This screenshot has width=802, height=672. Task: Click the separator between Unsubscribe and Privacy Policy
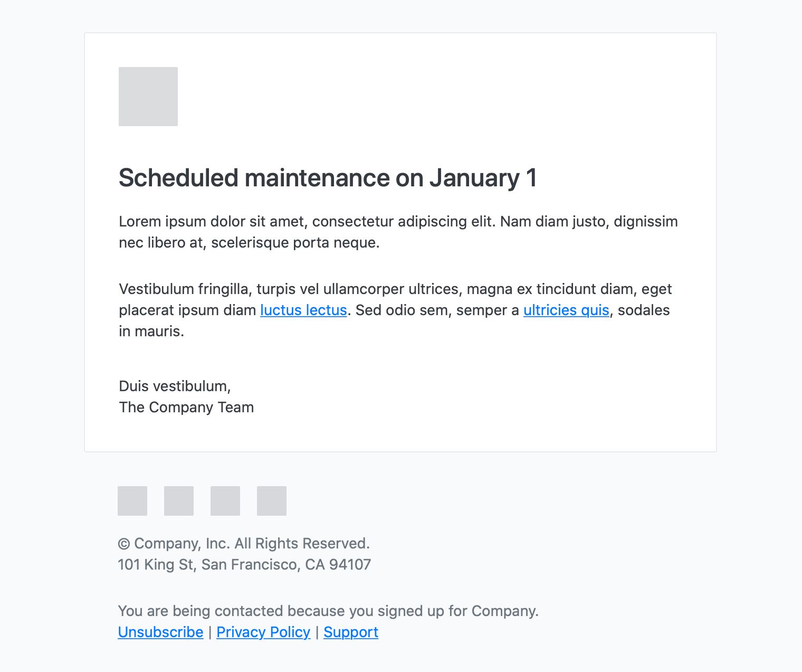(210, 632)
